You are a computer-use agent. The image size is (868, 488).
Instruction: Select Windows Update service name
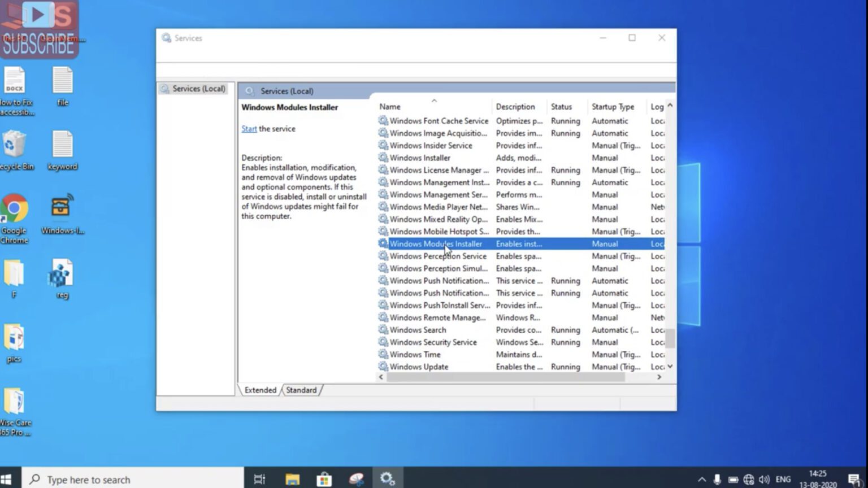419,367
